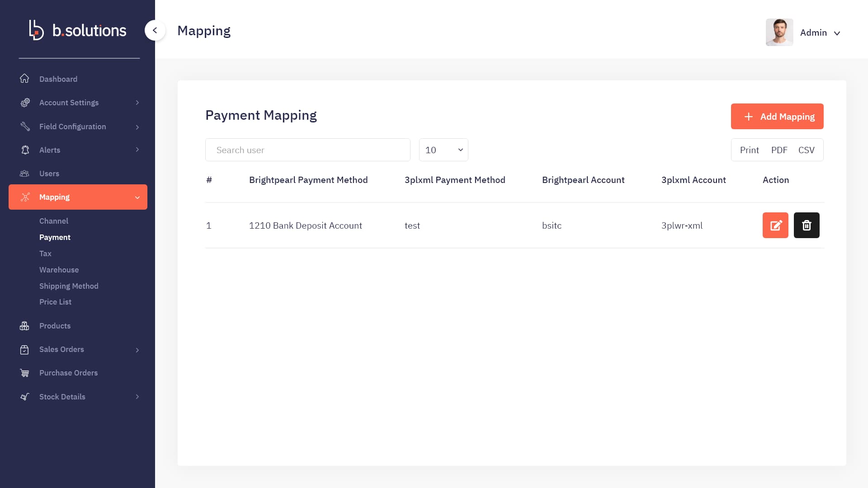This screenshot has height=488, width=868.
Task: Open the Products menu item
Action: tap(55, 326)
